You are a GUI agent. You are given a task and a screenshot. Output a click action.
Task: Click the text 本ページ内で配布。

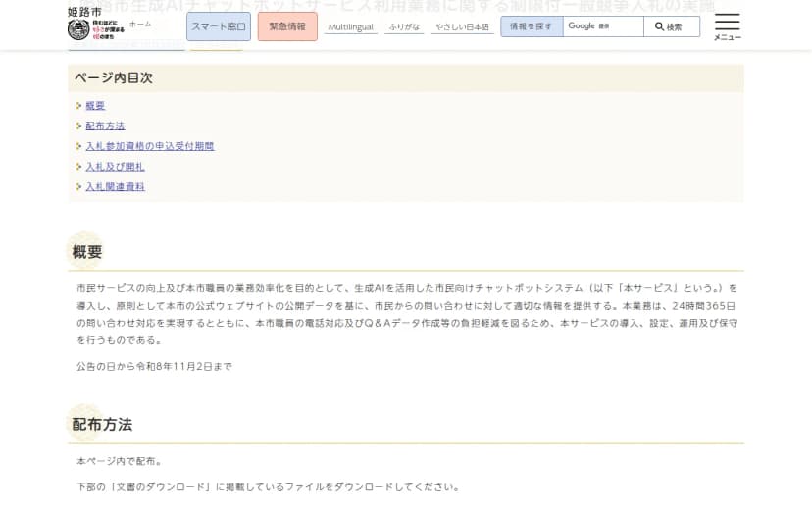click(x=119, y=461)
